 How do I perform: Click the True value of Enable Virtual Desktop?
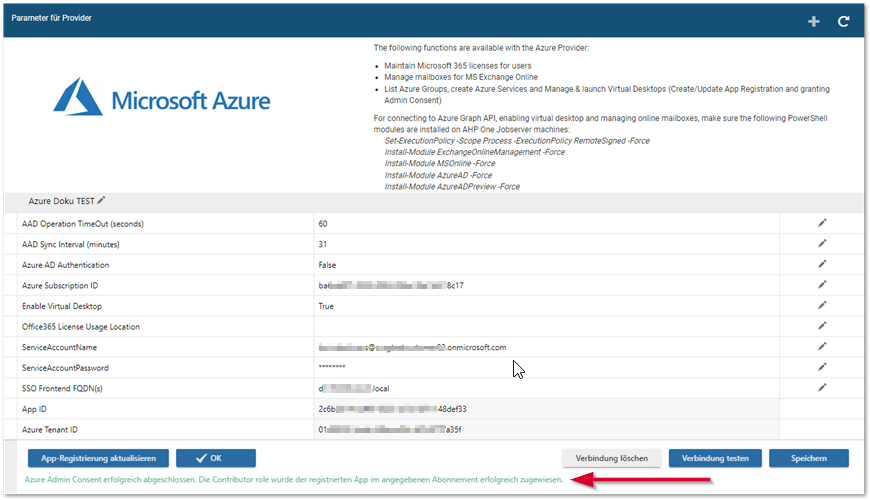(x=326, y=306)
